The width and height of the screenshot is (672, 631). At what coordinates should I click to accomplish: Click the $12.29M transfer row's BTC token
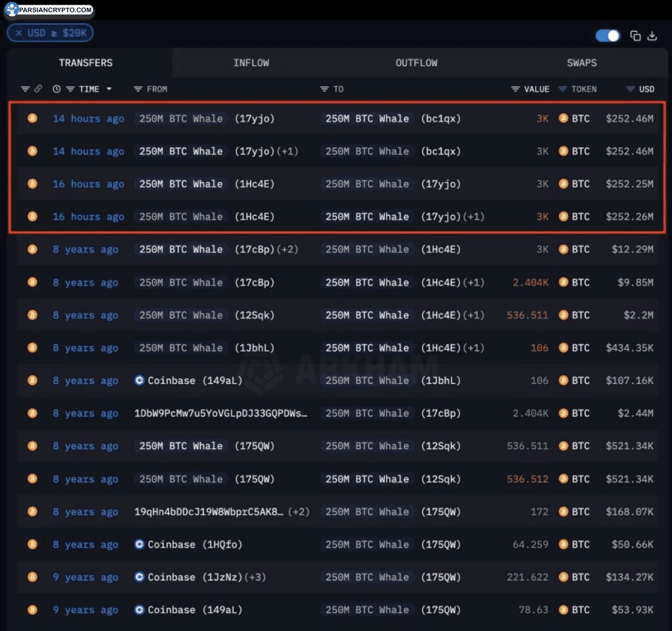(575, 250)
